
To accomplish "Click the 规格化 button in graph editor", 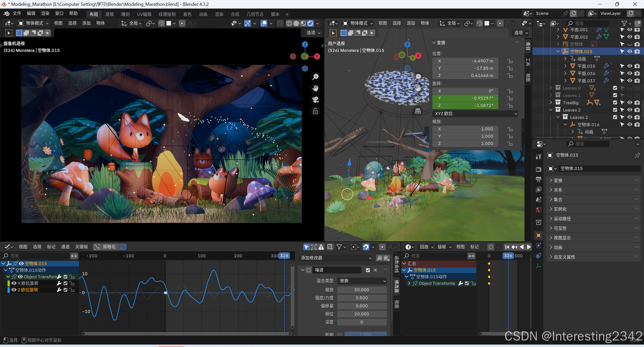I will point(105,247).
